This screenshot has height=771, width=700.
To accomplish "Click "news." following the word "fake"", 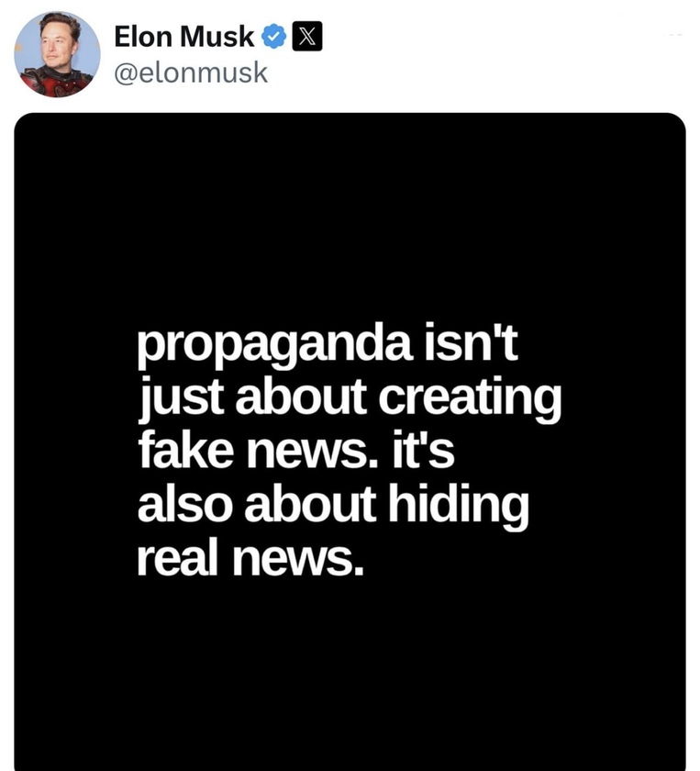I will [313, 452].
